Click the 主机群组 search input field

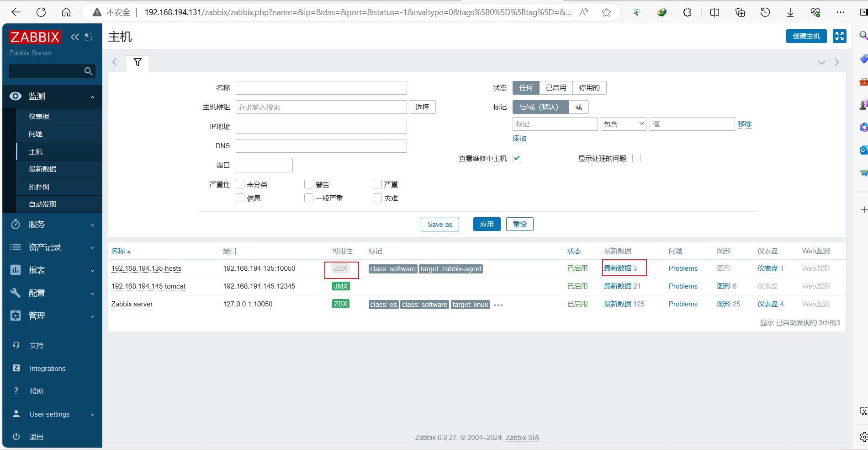[321, 107]
